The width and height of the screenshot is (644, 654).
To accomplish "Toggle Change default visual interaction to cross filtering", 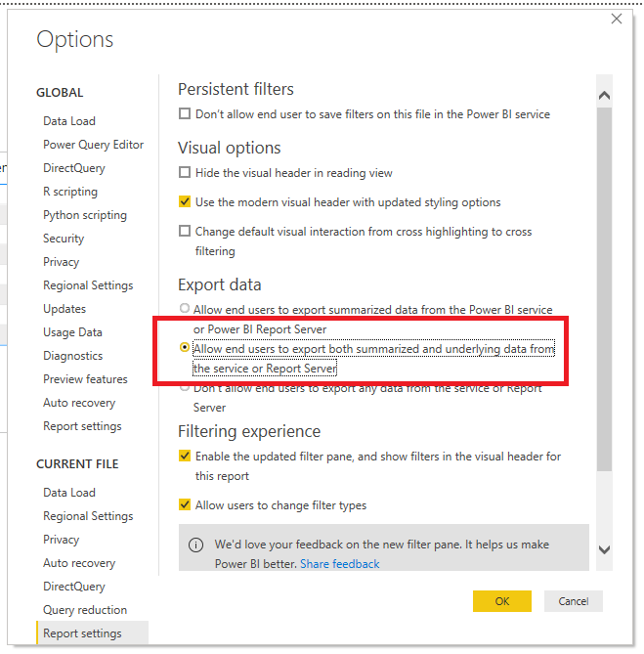I will point(185,231).
